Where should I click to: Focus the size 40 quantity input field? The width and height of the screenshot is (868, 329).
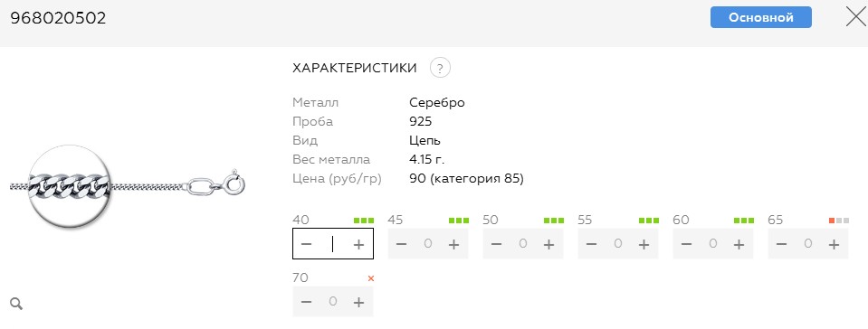[x=333, y=244]
